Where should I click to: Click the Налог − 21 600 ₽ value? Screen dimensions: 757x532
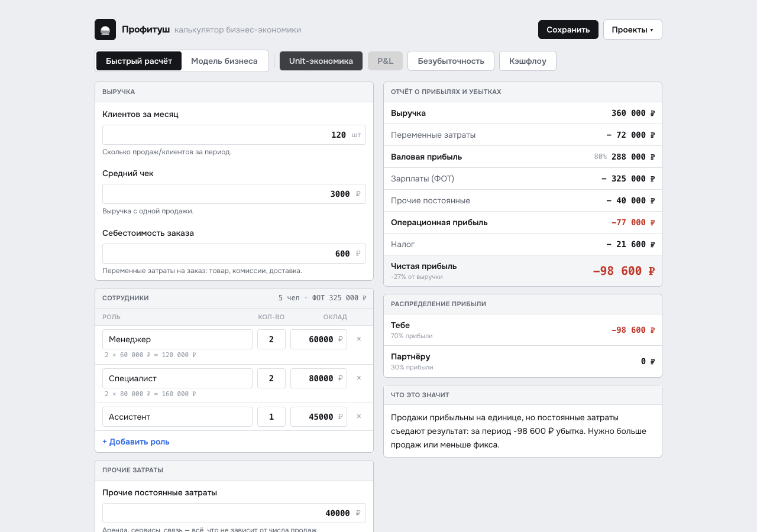[x=630, y=244]
